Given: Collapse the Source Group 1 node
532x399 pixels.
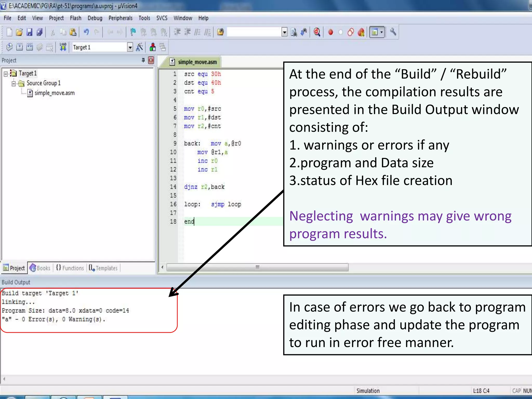Looking at the screenshot, I should [x=14, y=83].
